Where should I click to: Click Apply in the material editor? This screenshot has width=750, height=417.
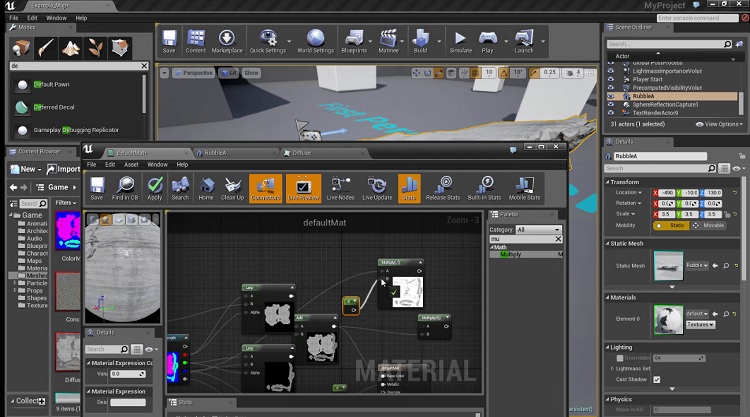coord(154,188)
